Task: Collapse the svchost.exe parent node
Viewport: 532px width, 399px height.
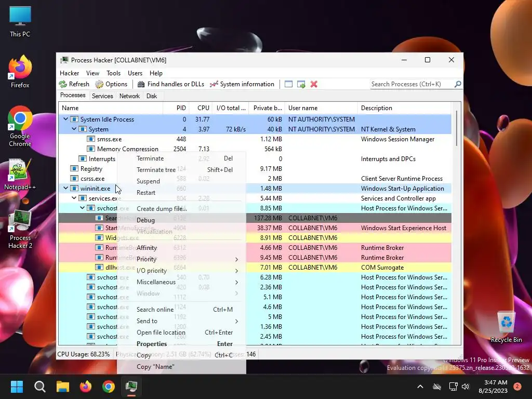Action: coord(82,208)
